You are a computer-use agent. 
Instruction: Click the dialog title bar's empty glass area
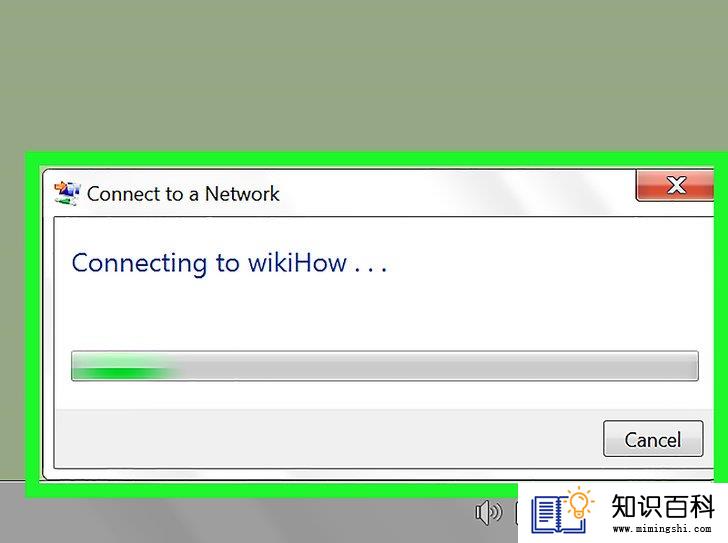(457, 194)
